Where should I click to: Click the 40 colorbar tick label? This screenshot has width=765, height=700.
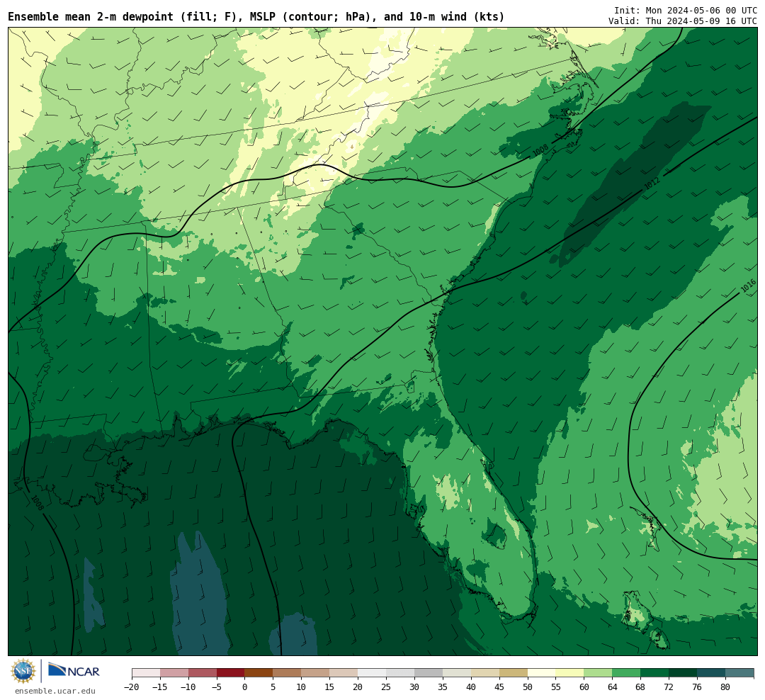pyautogui.click(x=471, y=687)
